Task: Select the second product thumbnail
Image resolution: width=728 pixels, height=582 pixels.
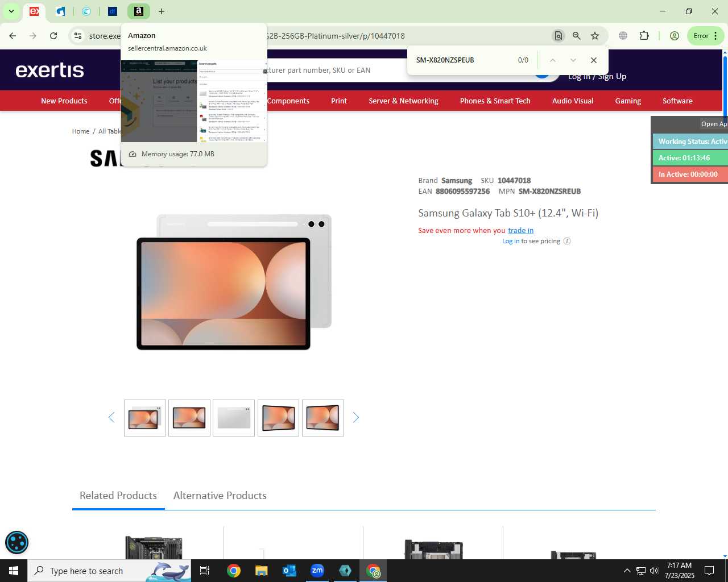Action: (189, 418)
